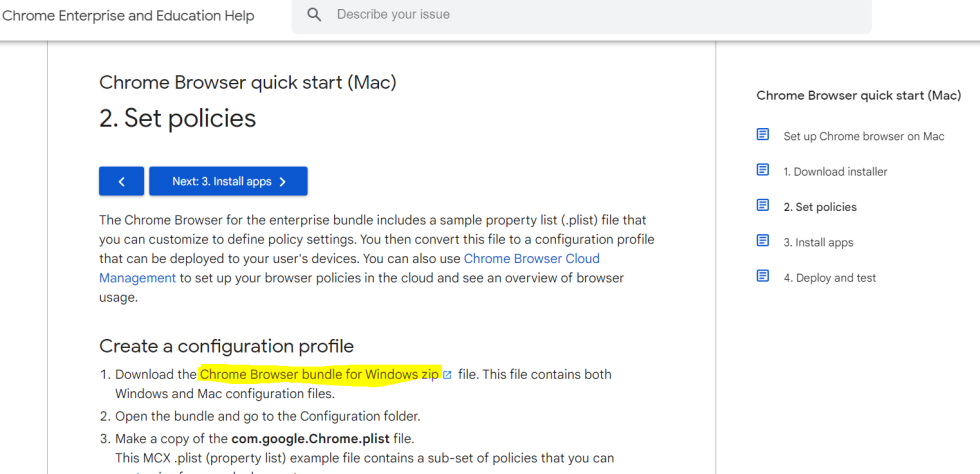Open Chrome Enterprise and Education Help home
The width and height of the screenshot is (980, 474).
tap(128, 16)
